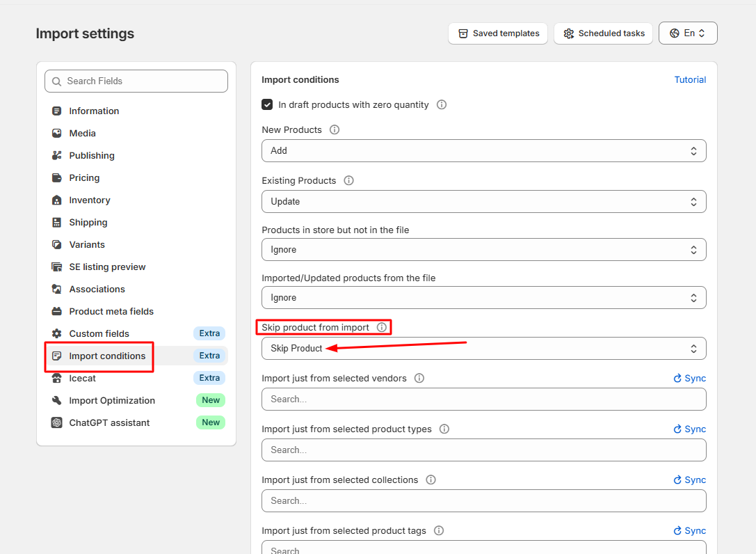Show info tooltip for Skip product from import
Viewport: 756px width, 554px height.
(x=381, y=327)
